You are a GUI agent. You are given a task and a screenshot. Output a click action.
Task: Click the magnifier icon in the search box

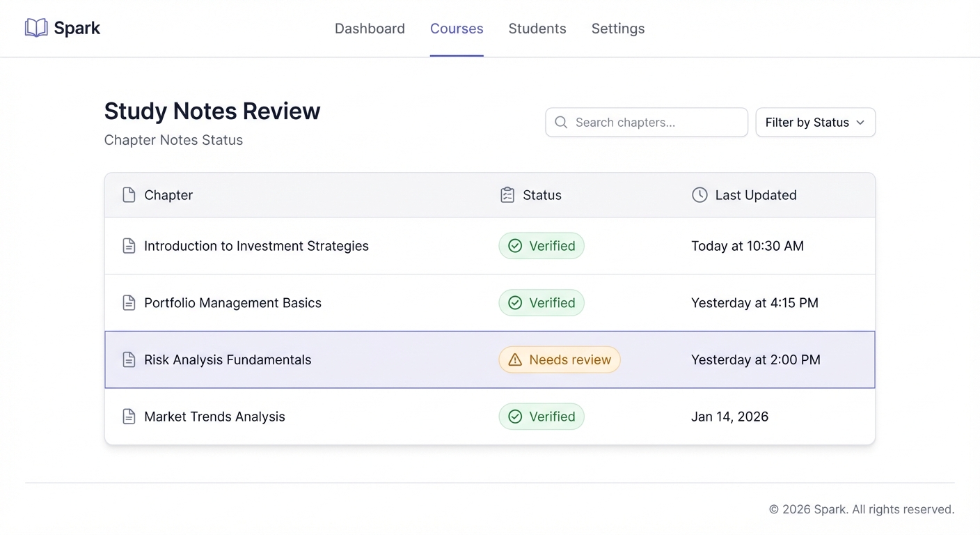click(561, 123)
